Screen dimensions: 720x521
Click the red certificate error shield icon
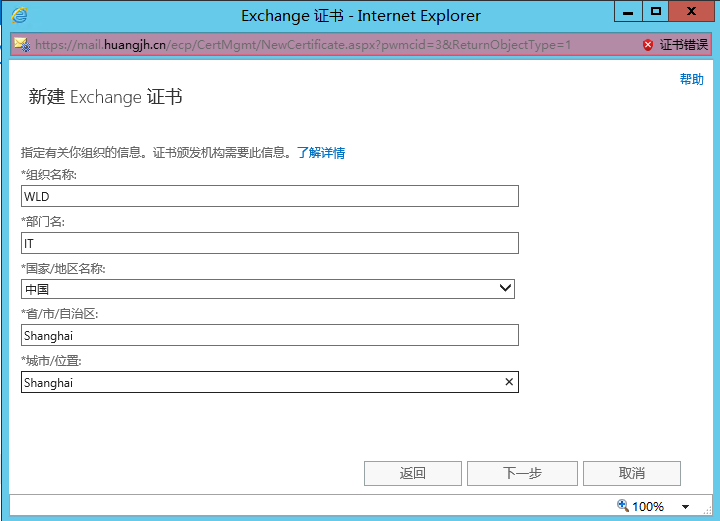pyautogui.click(x=648, y=45)
